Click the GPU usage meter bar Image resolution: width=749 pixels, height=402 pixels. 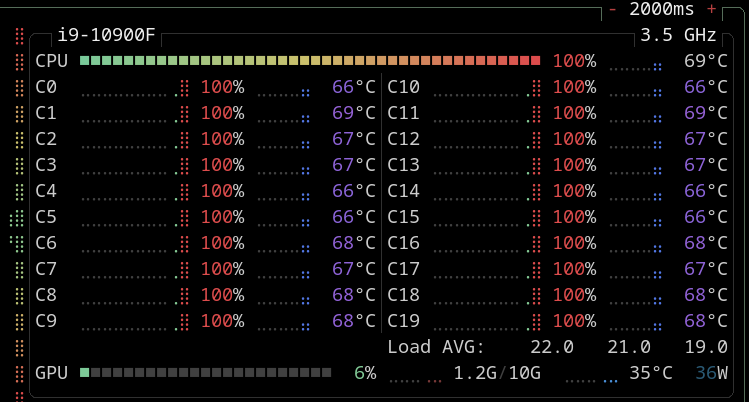tap(205, 373)
